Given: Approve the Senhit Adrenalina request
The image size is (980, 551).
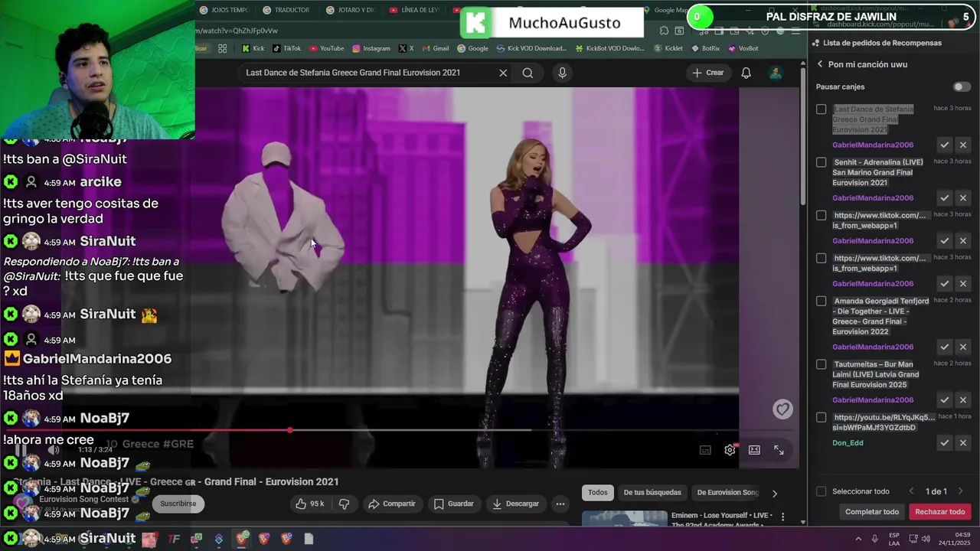Looking at the screenshot, I should (x=945, y=198).
